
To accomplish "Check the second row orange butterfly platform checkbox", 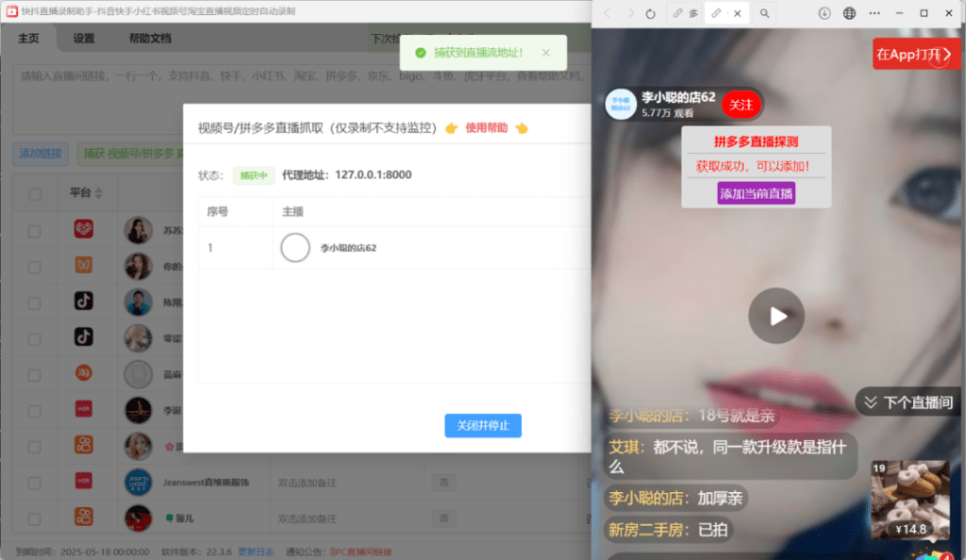I will point(35,267).
